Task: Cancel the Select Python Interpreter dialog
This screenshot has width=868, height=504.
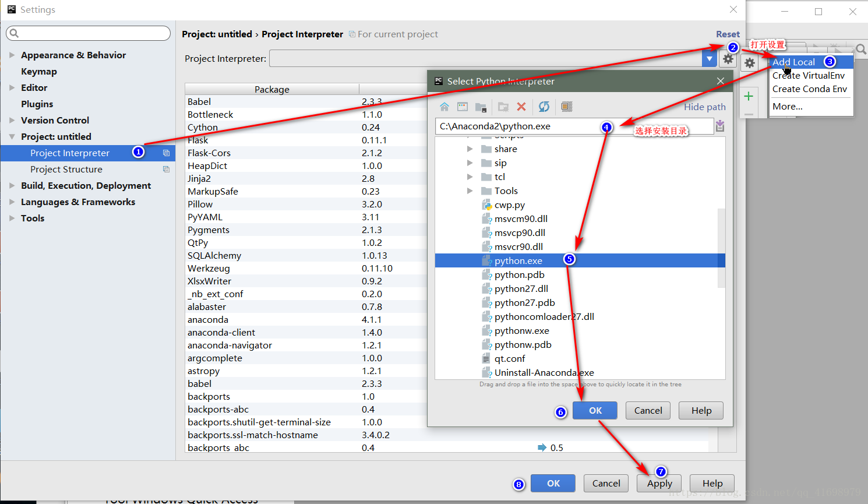Action: point(648,410)
